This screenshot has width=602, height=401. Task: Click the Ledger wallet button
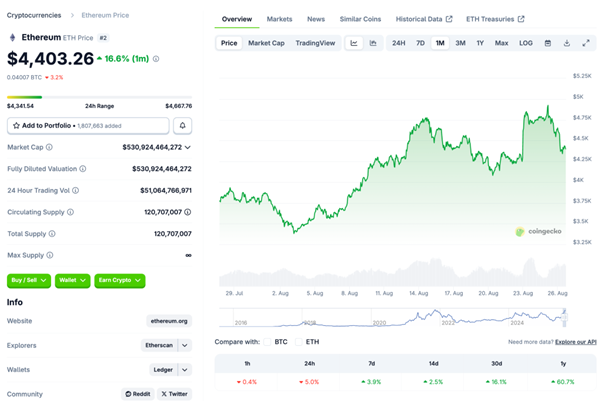pos(163,370)
